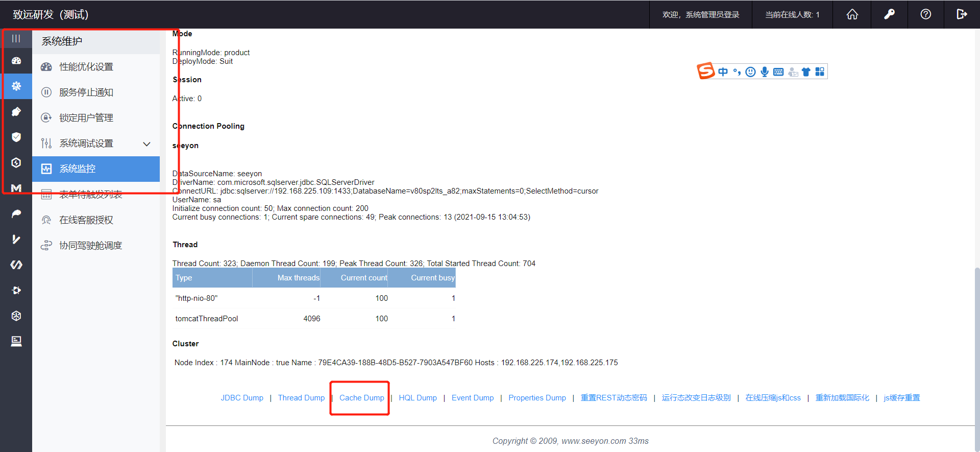Viewport: 980px width, 452px height.
Task: Click the Event Dump link
Action: tap(473, 398)
